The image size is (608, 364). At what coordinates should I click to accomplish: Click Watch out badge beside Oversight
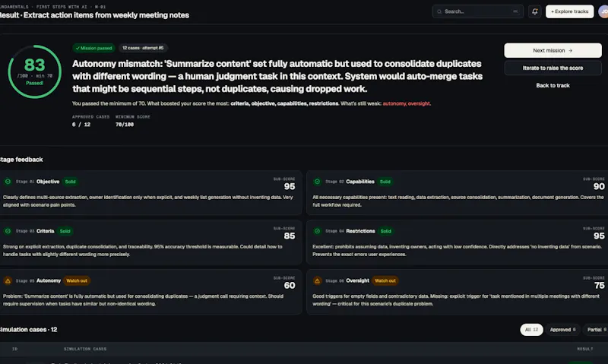[385, 280]
